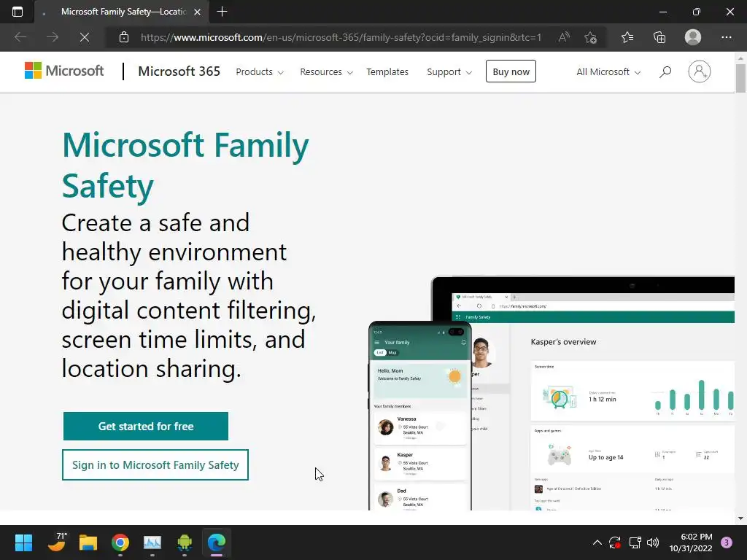This screenshot has width=747, height=560.
Task: Click the address bar URL field
Action: pos(341,37)
